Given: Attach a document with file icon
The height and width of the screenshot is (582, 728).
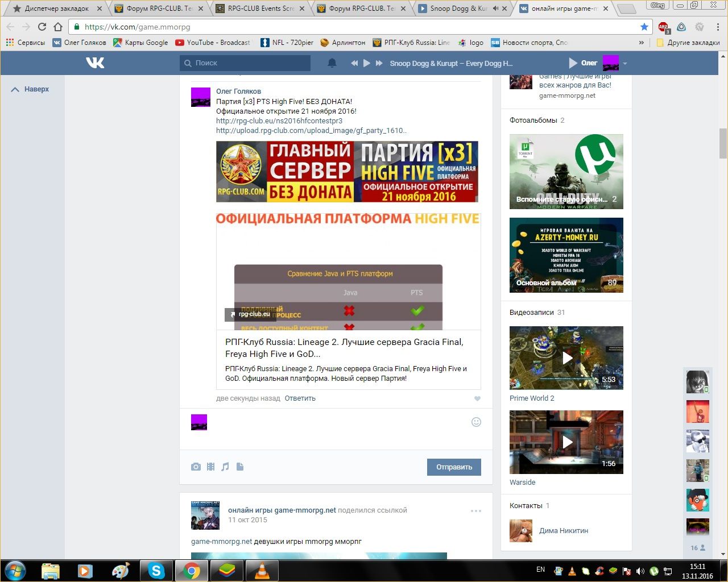Looking at the screenshot, I should tap(240, 467).
